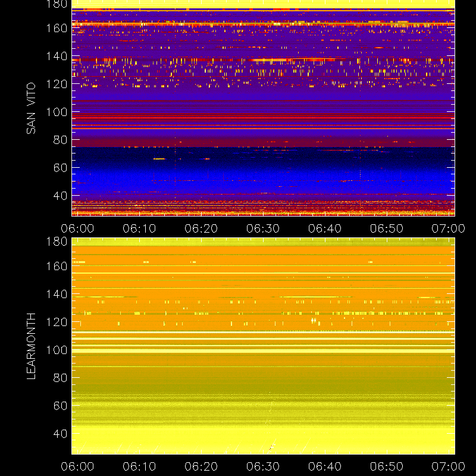Click the 07:00 time label below Learmonth plot
The width and height of the screenshot is (476, 476).
pos(449,466)
